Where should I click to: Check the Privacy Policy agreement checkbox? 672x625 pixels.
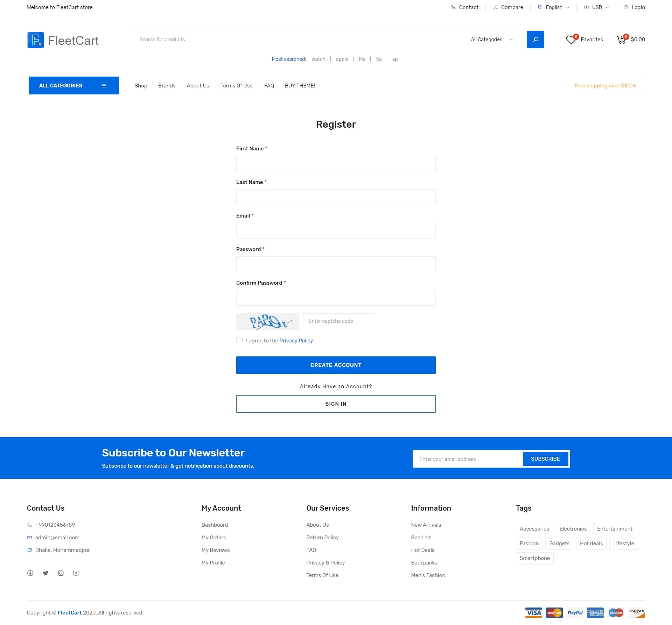pyautogui.click(x=239, y=340)
